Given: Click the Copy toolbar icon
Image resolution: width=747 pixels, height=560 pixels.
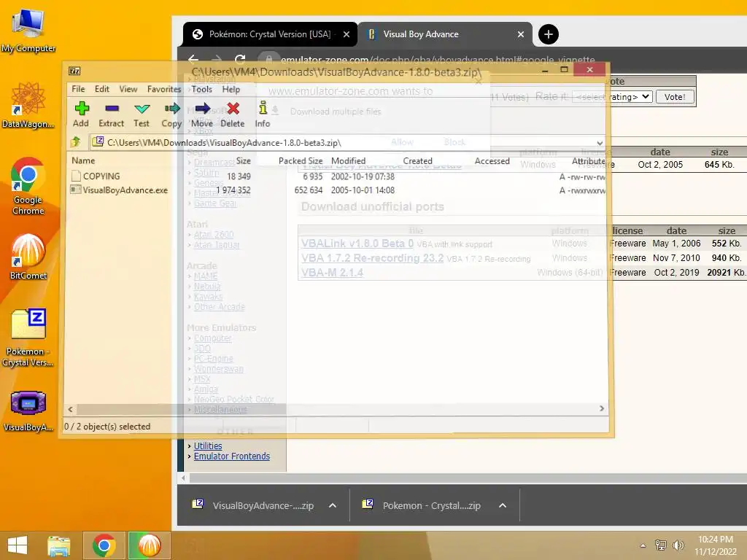Looking at the screenshot, I should pos(171,114).
